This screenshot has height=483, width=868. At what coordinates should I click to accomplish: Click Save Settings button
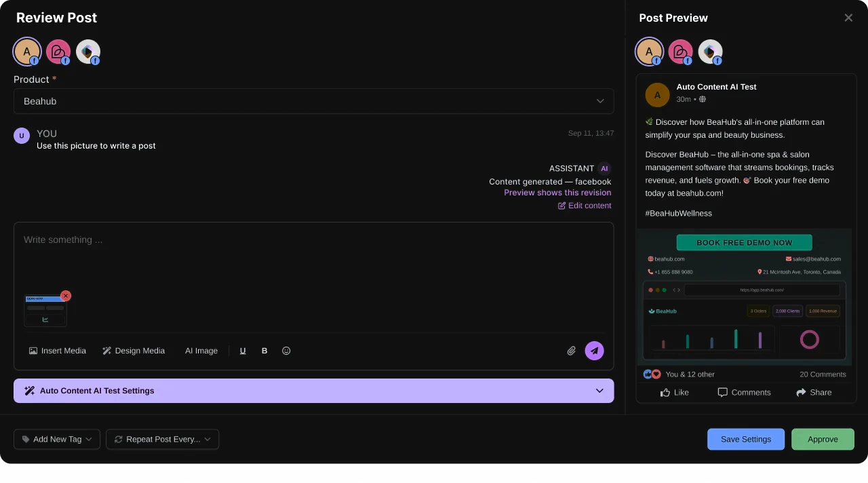coord(746,440)
